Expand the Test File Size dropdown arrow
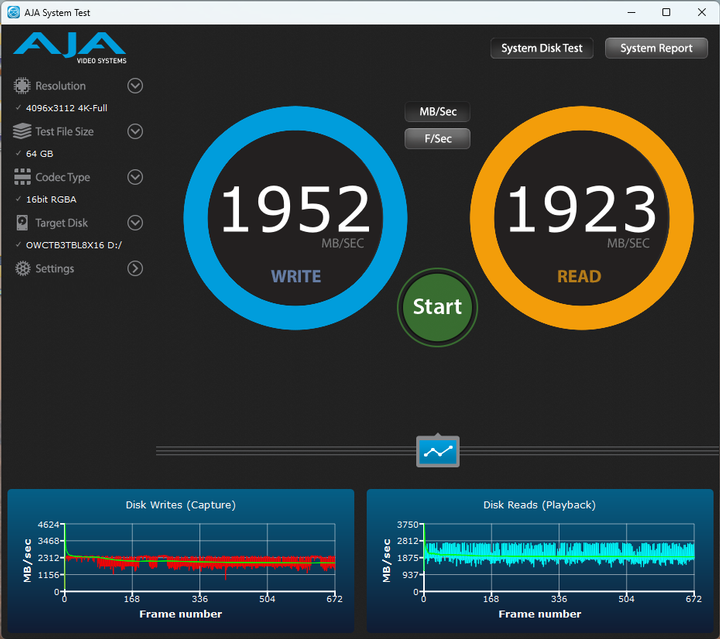This screenshot has width=720, height=639. 135,132
